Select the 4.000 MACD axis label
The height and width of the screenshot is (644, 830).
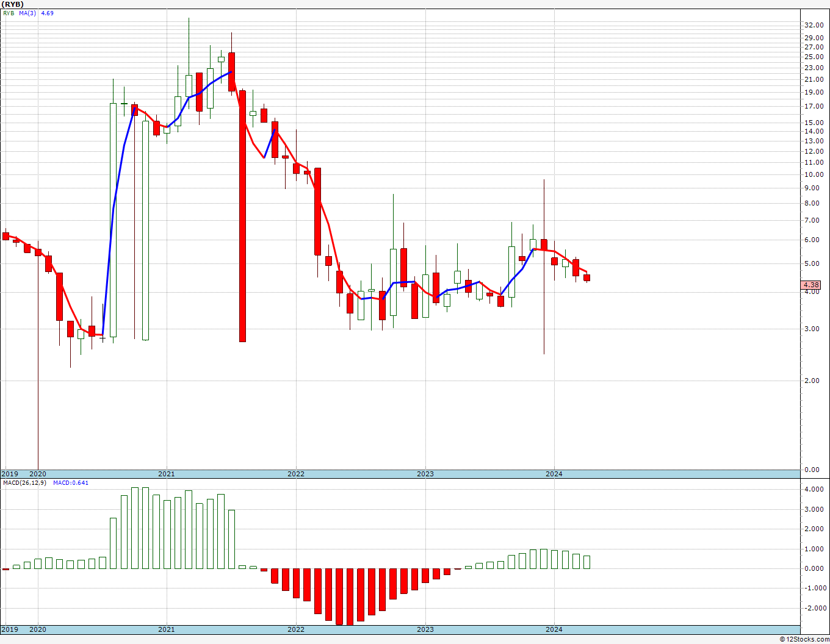(x=814, y=489)
